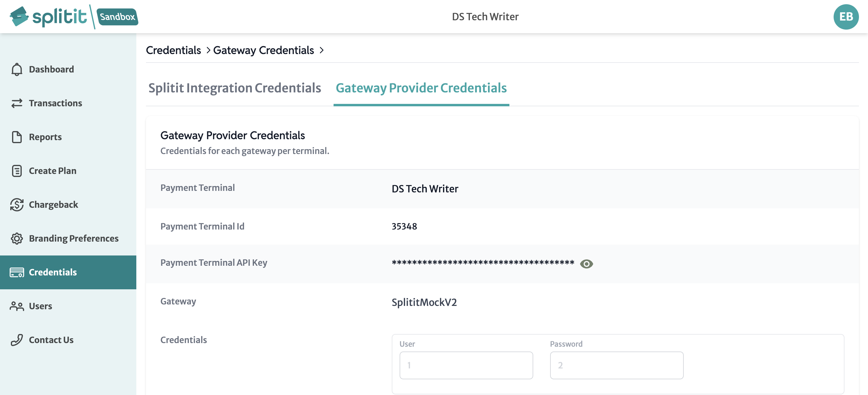868x395 pixels.
Task: Switch to Splitit Integration Credentials tab
Action: pyautogui.click(x=235, y=88)
